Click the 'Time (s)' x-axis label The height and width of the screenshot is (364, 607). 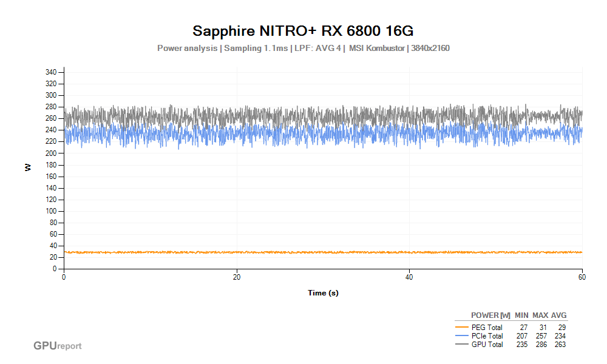(323, 293)
